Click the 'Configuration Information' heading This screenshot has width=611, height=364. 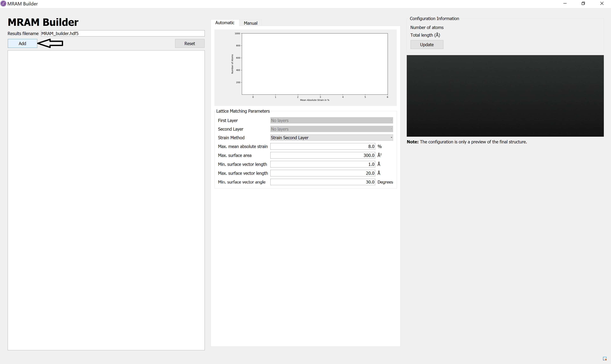[x=434, y=19]
